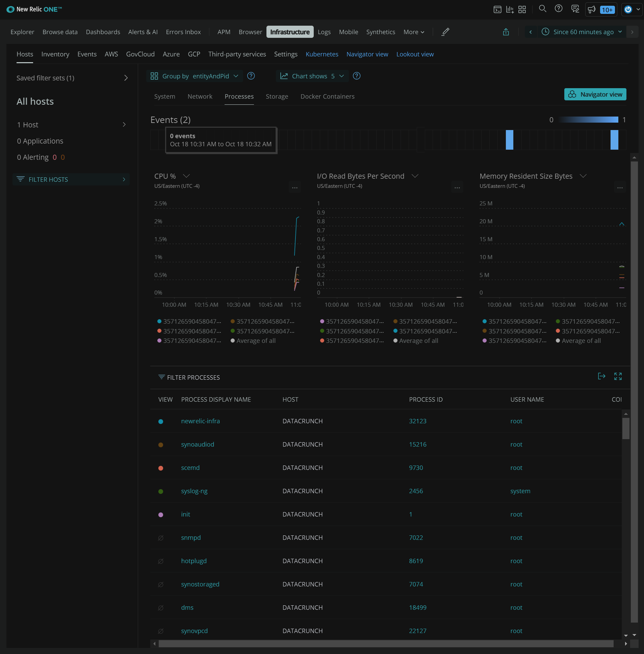
Task: Click the add chart data icon in header
Action: point(510,9)
